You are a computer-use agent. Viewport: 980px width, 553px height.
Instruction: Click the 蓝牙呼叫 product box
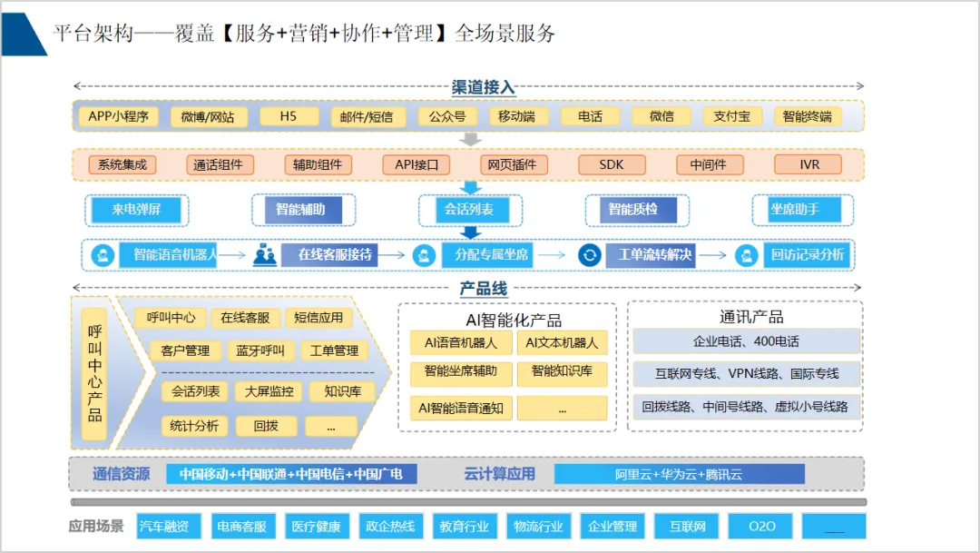click(260, 351)
